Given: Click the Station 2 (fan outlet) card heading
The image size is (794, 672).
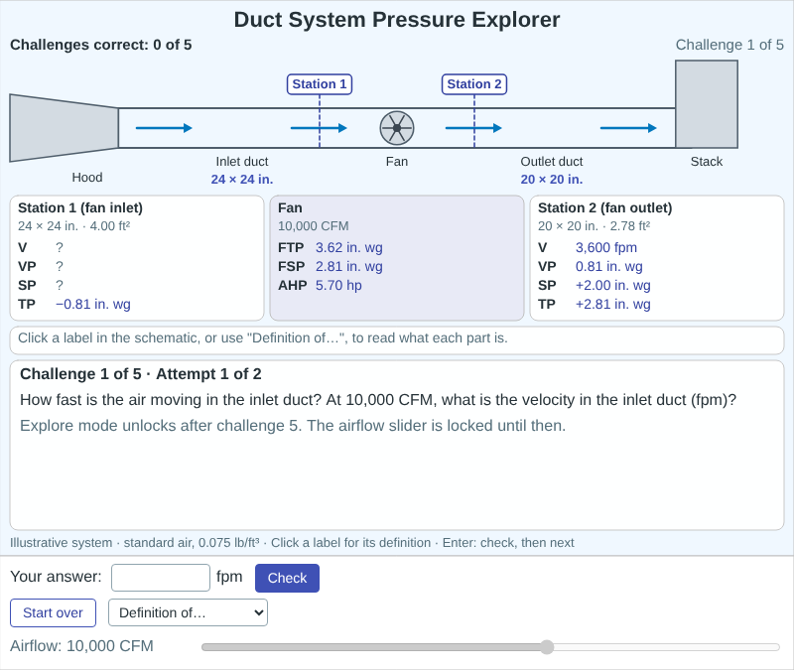Looking at the screenshot, I should [x=605, y=208].
